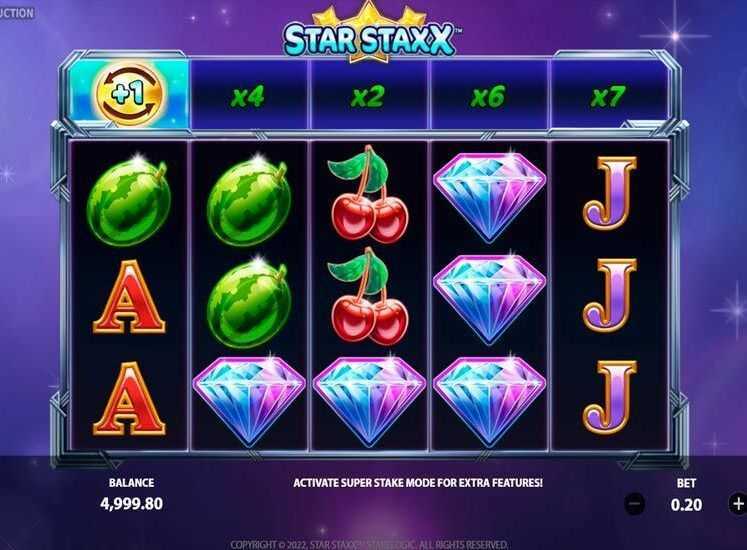Click the middle diamond on reel four
The height and width of the screenshot is (550, 747).
pos(490,299)
